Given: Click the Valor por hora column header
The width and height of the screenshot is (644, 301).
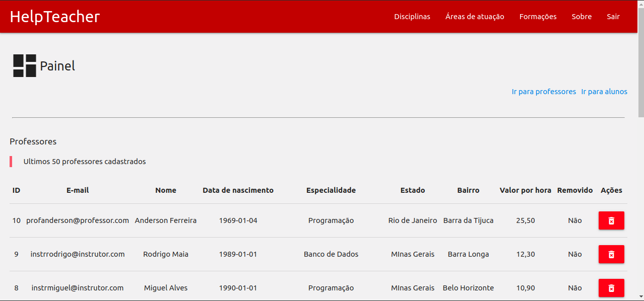Looking at the screenshot, I should [525, 190].
